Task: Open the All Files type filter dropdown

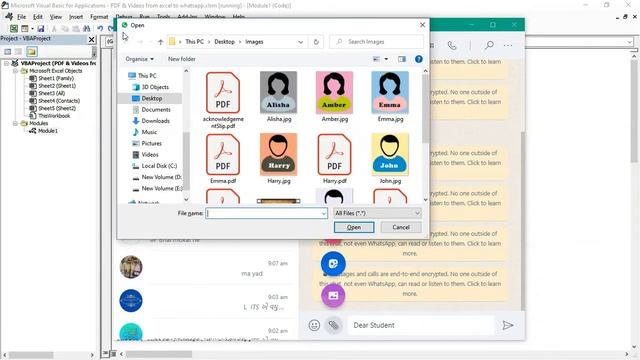Action: 377,213
